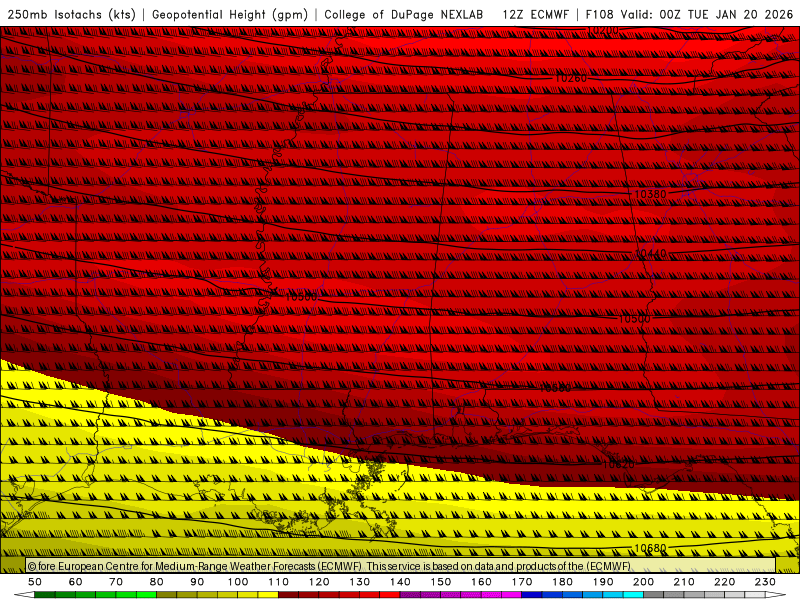Image resolution: width=800 pixels, height=600 pixels.
Task: Click the 10440 height contour label
Action: pos(651,253)
